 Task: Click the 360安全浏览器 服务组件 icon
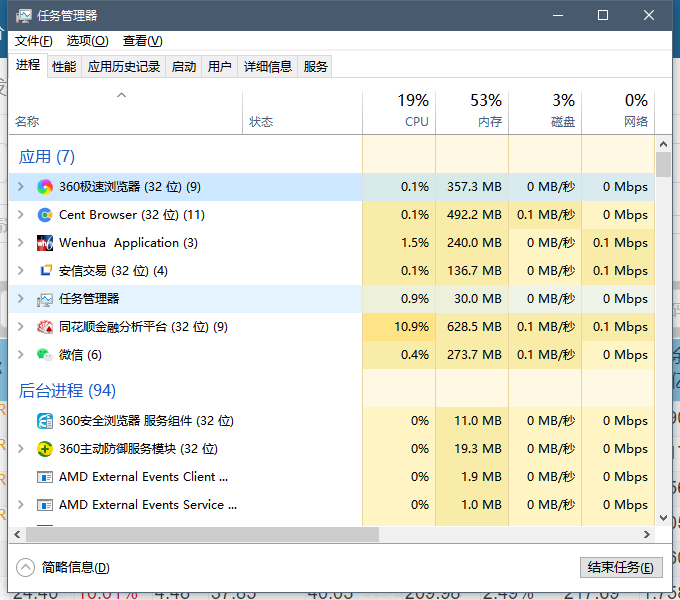[45, 421]
